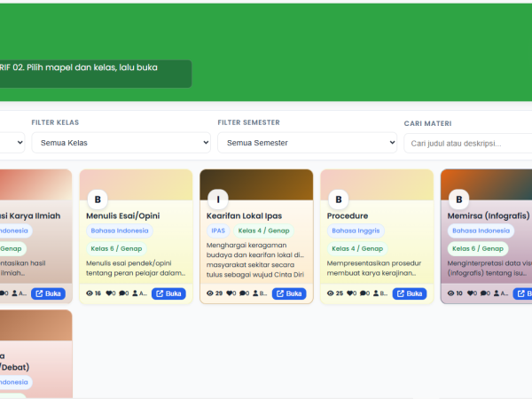Click eye views icon on Kearifan Lokal Ipas card
Viewport: 532px width, 399px height.
(x=210, y=293)
